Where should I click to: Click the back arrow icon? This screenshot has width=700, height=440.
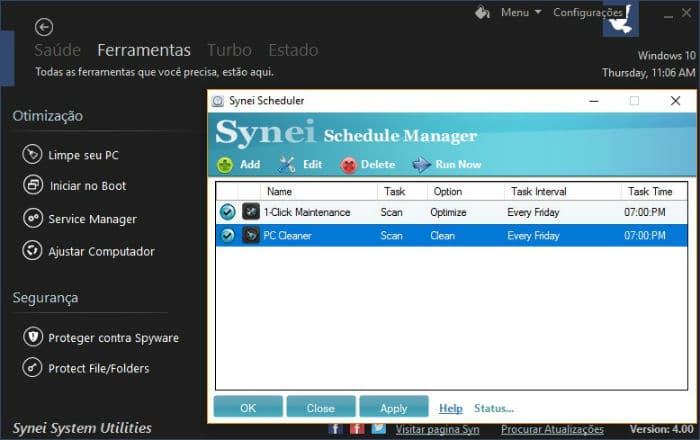click(44, 28)
